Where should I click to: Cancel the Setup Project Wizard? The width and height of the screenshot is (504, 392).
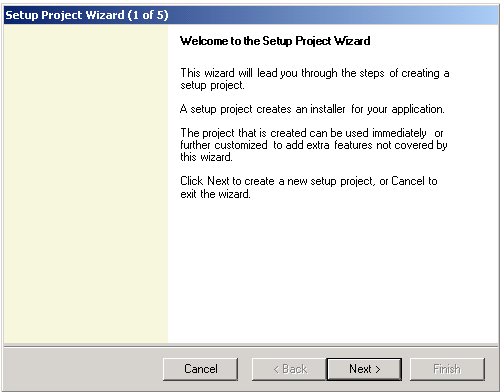[201, 369]
